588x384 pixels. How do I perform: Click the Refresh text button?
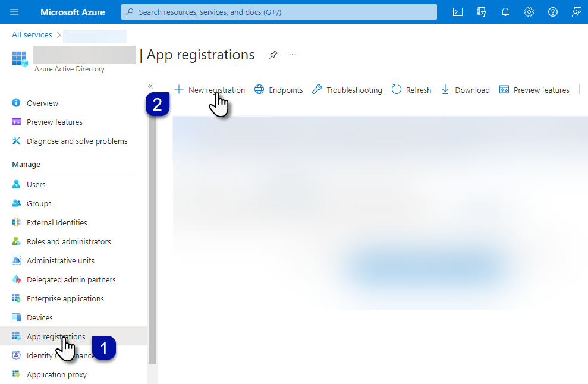419,90
